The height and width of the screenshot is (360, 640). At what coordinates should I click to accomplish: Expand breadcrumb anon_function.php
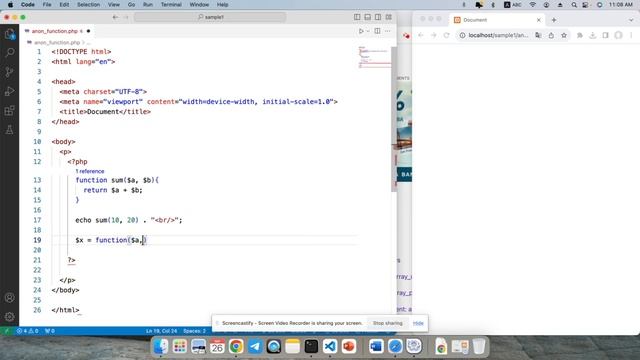57,42
